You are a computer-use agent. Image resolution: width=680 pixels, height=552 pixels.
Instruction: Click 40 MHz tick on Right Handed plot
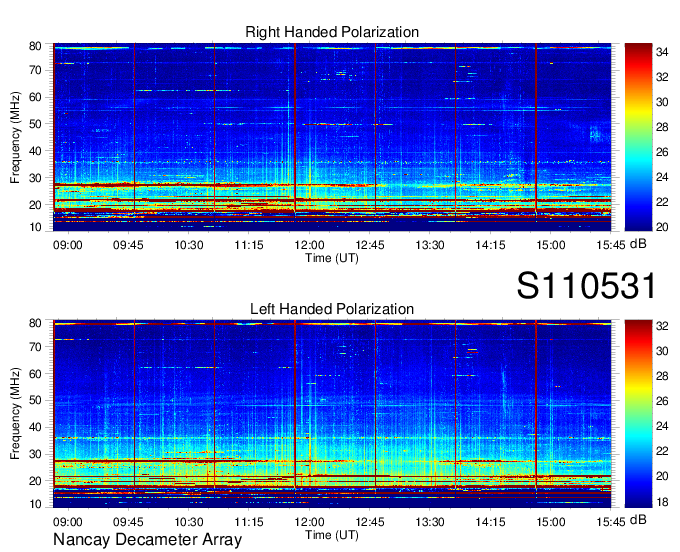(x=35, y=151)
